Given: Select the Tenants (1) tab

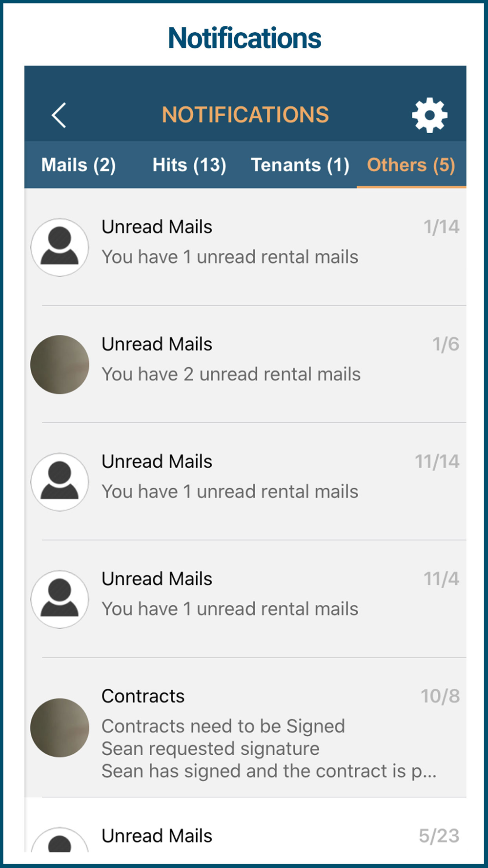Looking at the screenshot, I should coord(300,165).
